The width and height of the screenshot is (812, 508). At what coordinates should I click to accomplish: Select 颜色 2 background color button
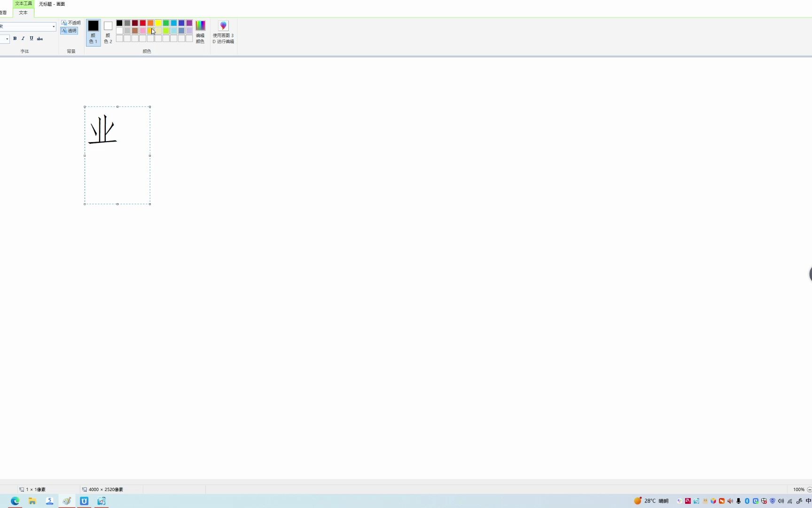[108, 32]
